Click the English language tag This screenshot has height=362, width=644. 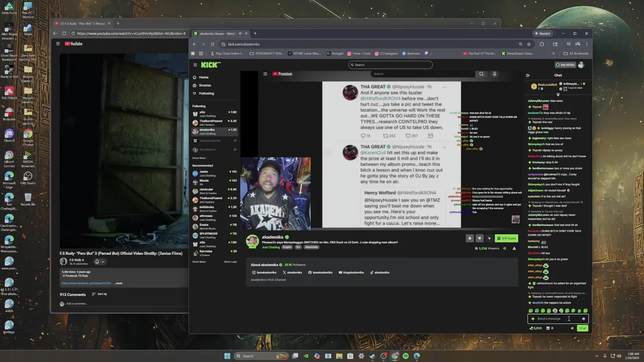click(x=287, y=247)
